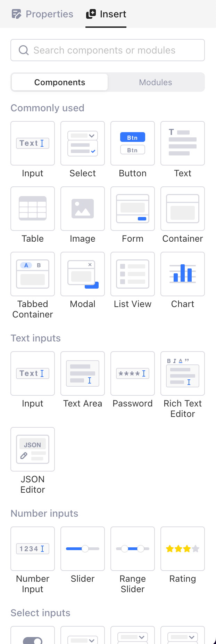Screen dimensions: 216x644
Task: Choose the List View component
Action: pos(133,274)
